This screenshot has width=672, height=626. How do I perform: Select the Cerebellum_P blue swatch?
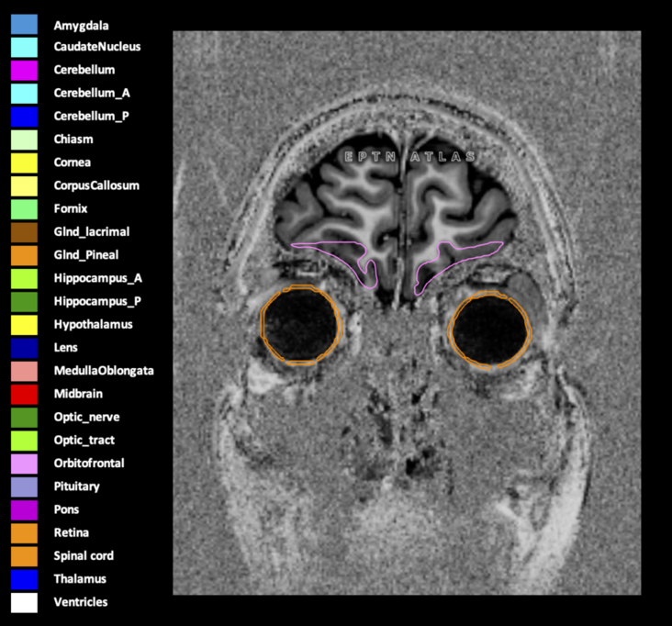(x=24, y=117)
